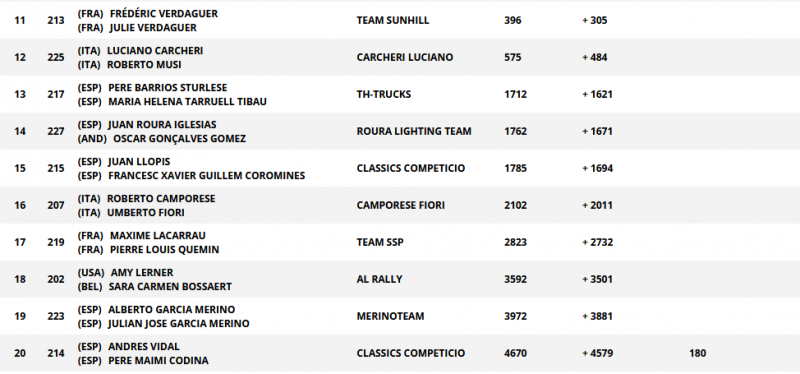800x374 pixels.
Task: Open Luciano Carcheri driver entry
Action: [x=155, y=51]
